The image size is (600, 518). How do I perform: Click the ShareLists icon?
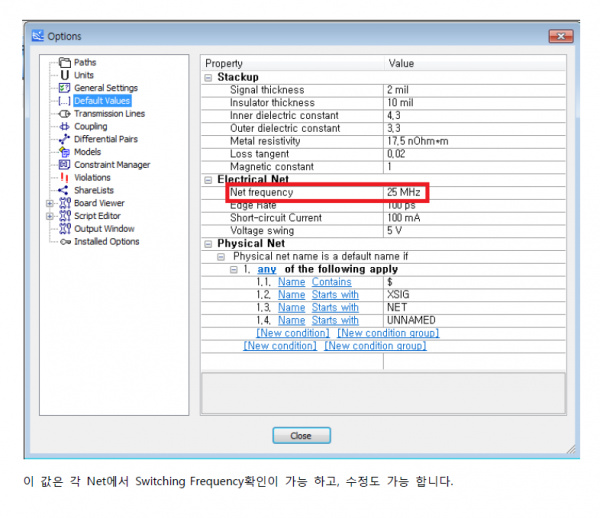tap(65, 190)
